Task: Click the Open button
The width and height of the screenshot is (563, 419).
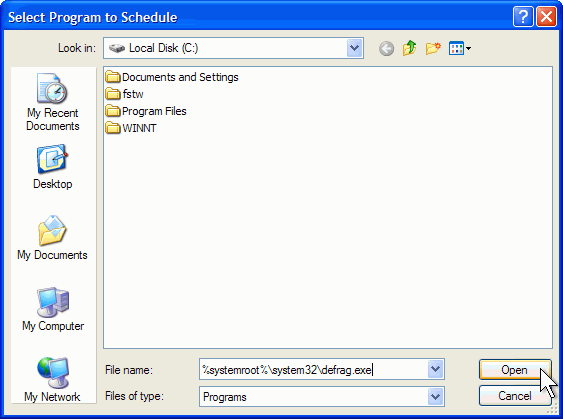Action: click(x=514, y=370)
